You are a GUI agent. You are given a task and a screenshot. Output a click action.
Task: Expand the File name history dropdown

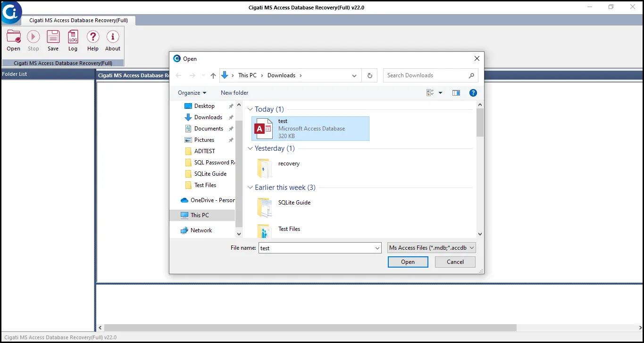coord(377,248)
